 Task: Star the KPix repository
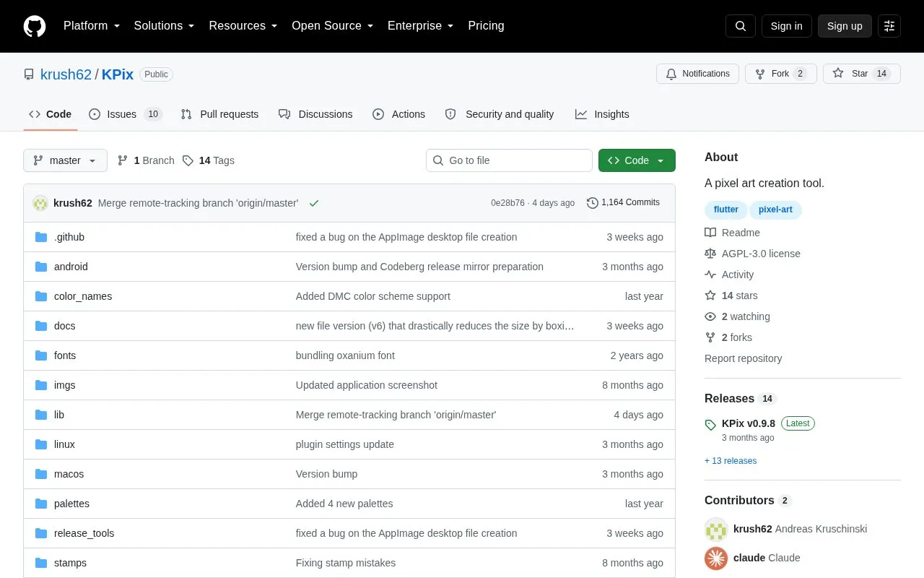862,74
